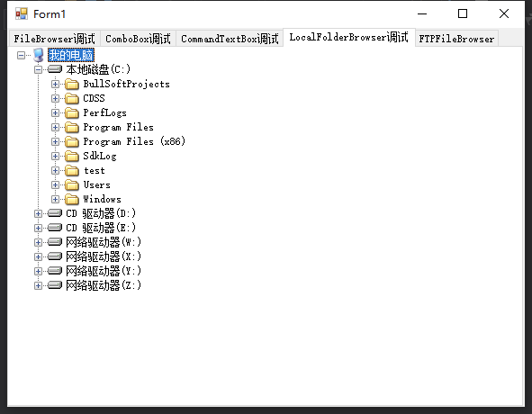The width and height of the screenshot is (532, 414).
Task: Expand the CD 驱动器(E:) node
Action: [x=38, y=228]
